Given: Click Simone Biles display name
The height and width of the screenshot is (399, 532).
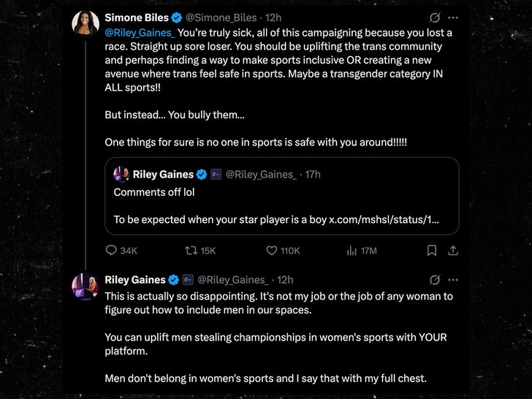Looking at the screenshot, I should (137, 18).
